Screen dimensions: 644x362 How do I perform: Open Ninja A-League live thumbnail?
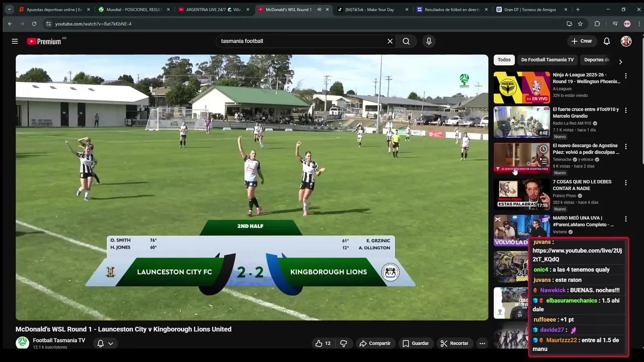(x=522, y=87)
